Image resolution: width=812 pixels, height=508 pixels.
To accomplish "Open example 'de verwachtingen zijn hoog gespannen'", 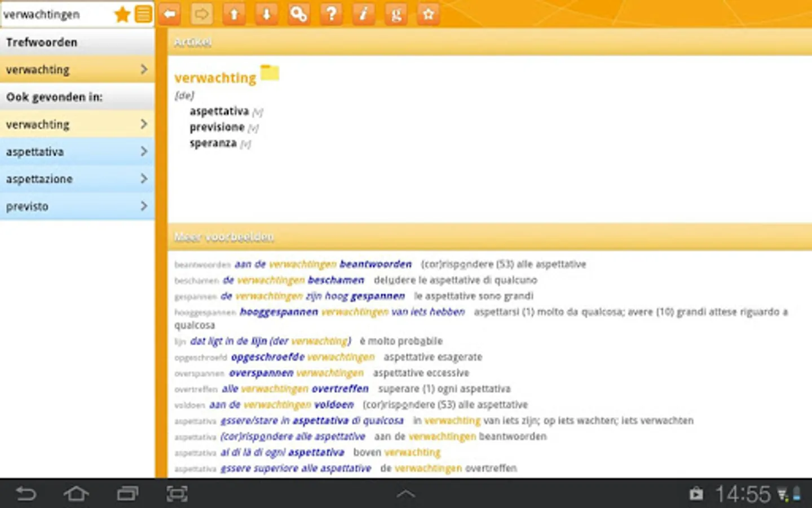I will pos(312,296).
